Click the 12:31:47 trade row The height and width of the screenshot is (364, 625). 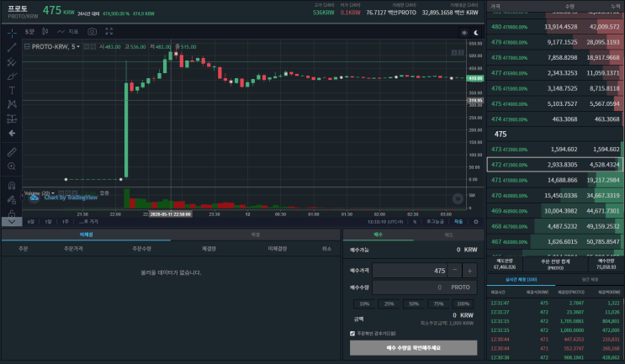(555, 303)
